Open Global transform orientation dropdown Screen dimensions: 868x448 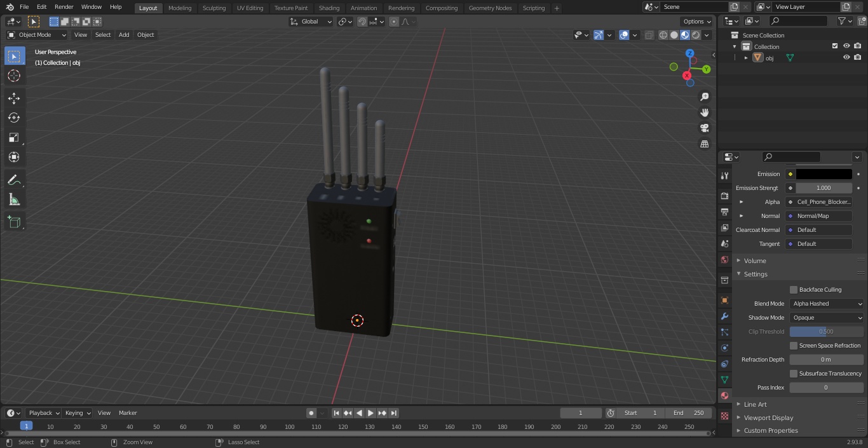[311, 22]
